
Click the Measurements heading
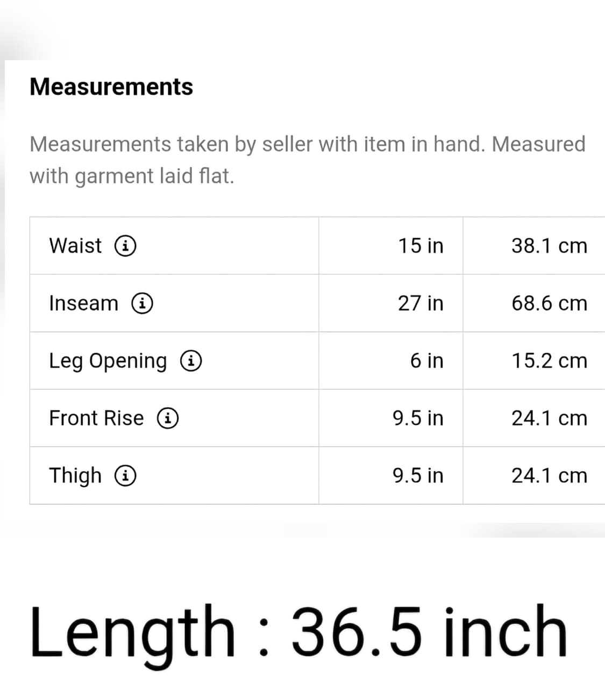pos(111,87)
